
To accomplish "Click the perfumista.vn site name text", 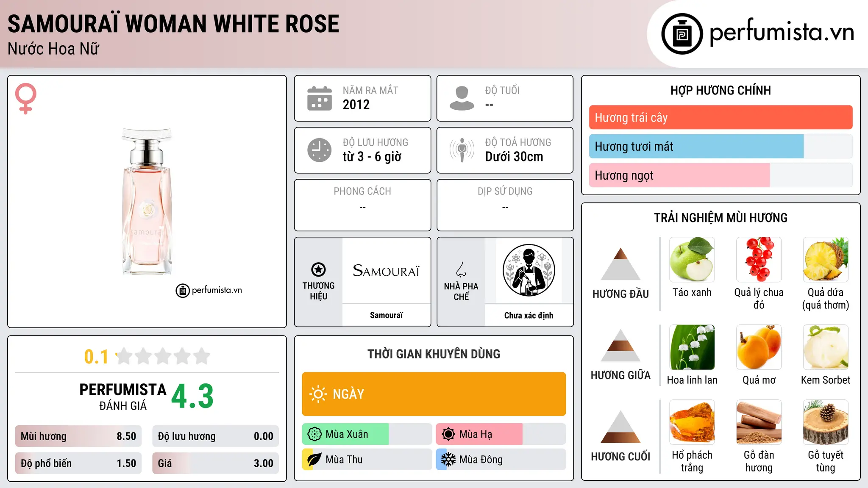I will [782, 33].
